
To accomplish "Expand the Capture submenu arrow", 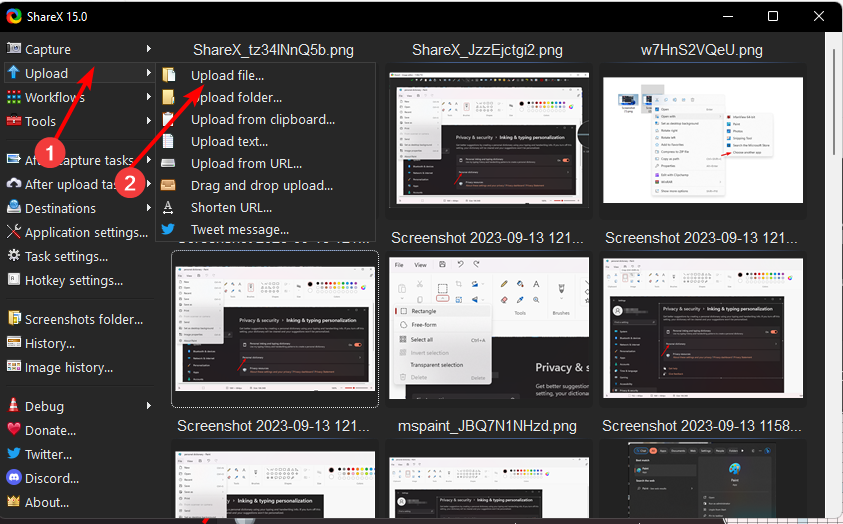I will [x=148, y=49].
